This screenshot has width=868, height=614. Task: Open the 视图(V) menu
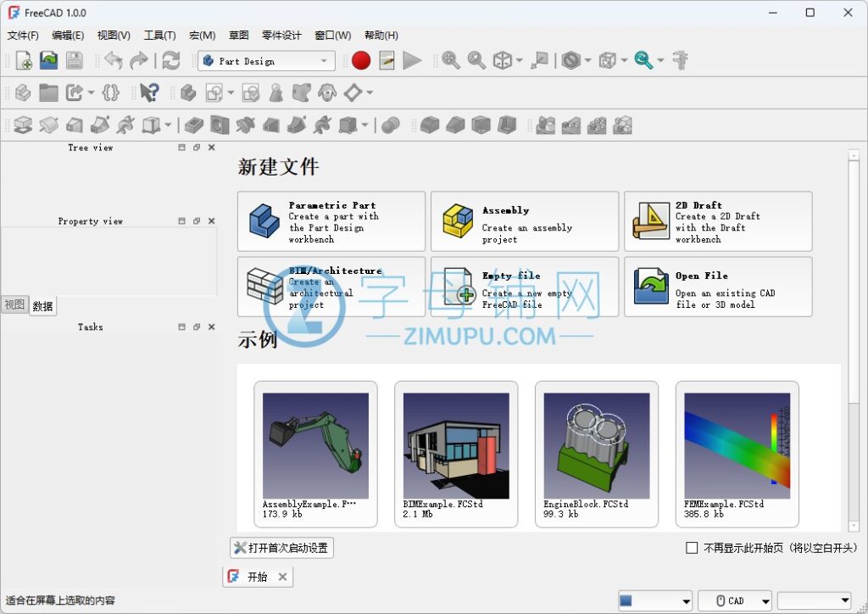114,36
